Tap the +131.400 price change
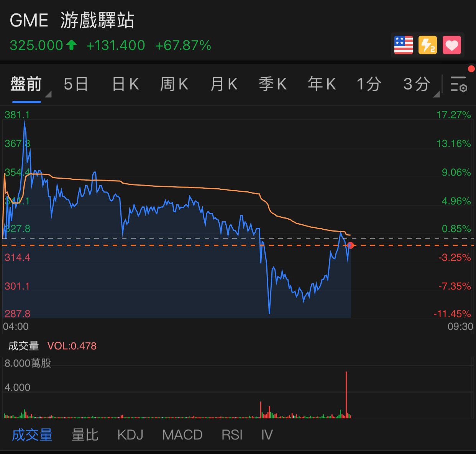The image size is (476, 454). pos(115,45)
